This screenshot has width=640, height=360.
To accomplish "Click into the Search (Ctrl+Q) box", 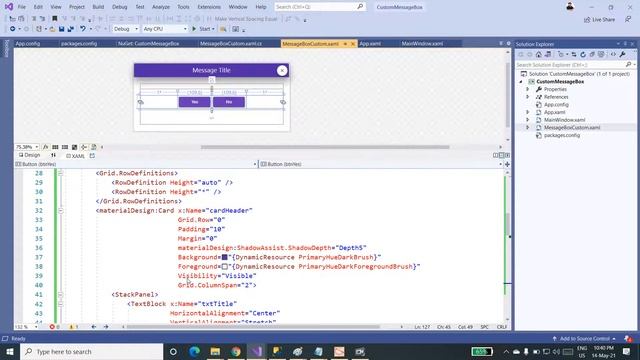I will point(319,7).
